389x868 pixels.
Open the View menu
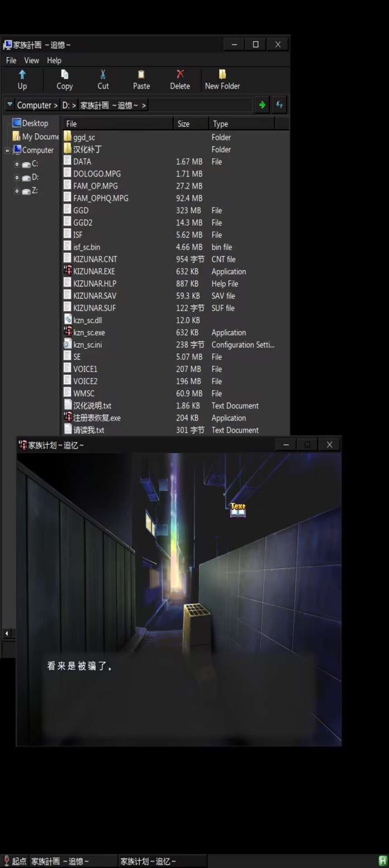click(x=32, y=61)
